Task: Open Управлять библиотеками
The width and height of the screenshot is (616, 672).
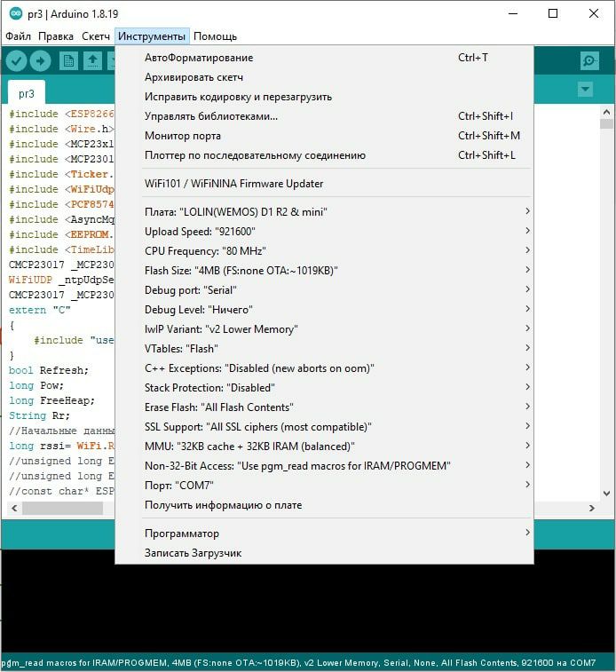Action: pos(324,116)
